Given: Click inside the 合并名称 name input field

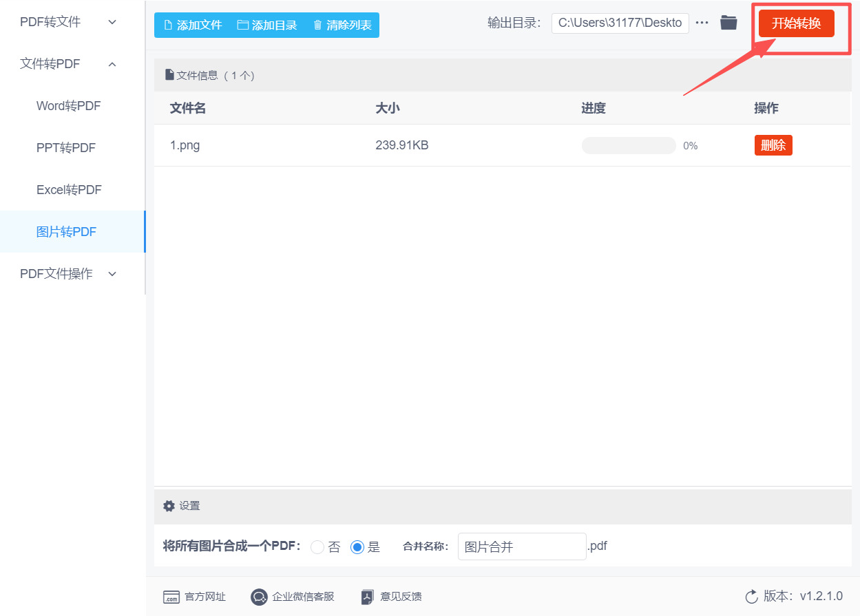Looking at the screenshot, I should click(x=521, y=546).
